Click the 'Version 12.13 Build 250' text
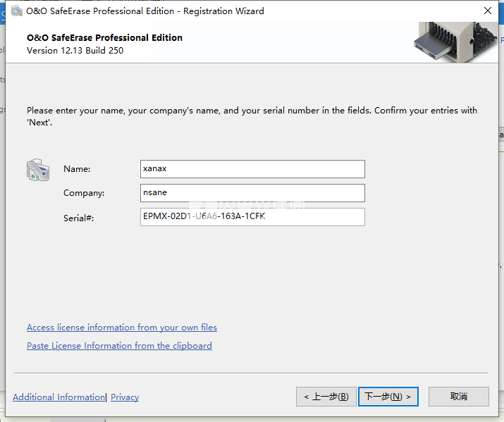The image size is (504, 422). (x=75, y=51)
